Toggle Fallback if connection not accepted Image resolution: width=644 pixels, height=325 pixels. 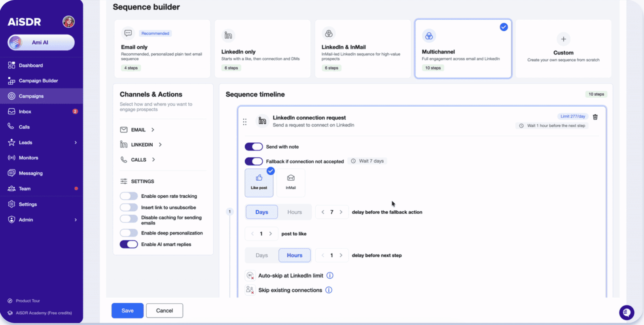click(x=254, y=161)
